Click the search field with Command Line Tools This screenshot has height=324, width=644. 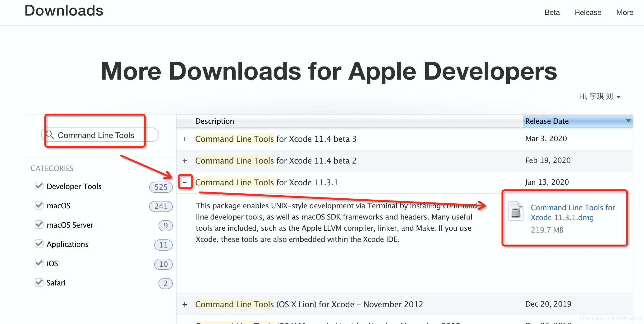tap(100, 135)
